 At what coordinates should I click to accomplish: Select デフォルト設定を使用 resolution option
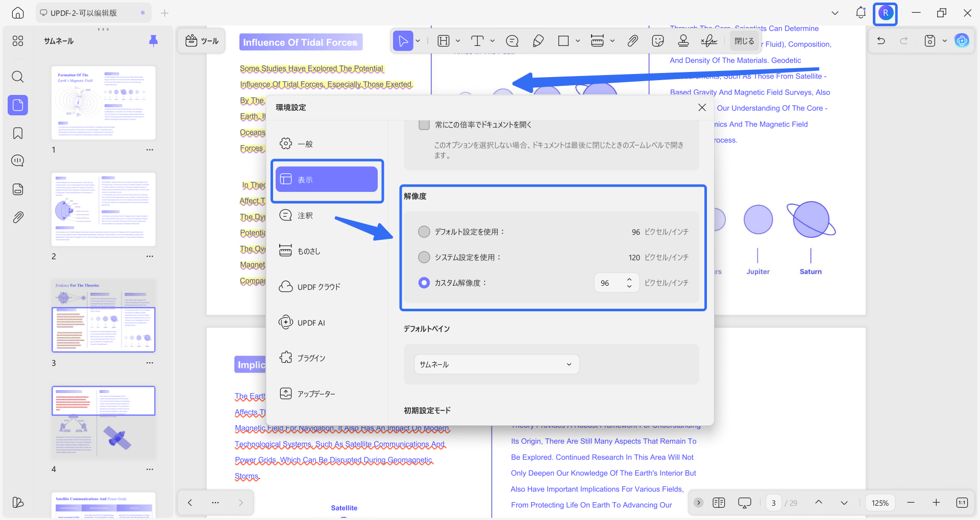click(424, 231)
